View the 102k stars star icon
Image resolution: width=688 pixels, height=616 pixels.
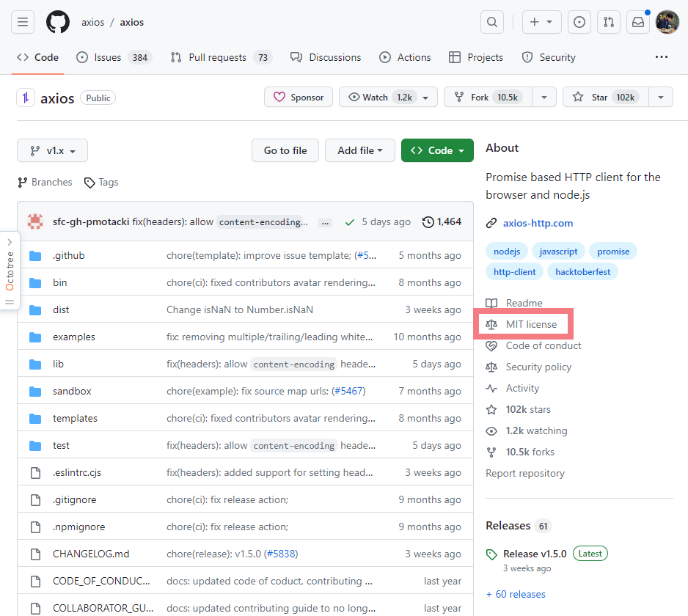click(x=491, y=410)
